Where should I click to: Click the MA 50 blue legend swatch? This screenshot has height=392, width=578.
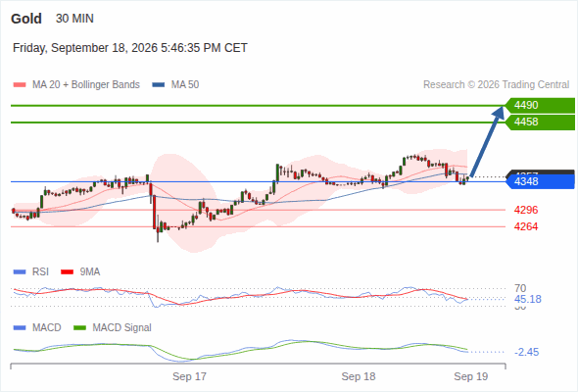tap(159, 85)
